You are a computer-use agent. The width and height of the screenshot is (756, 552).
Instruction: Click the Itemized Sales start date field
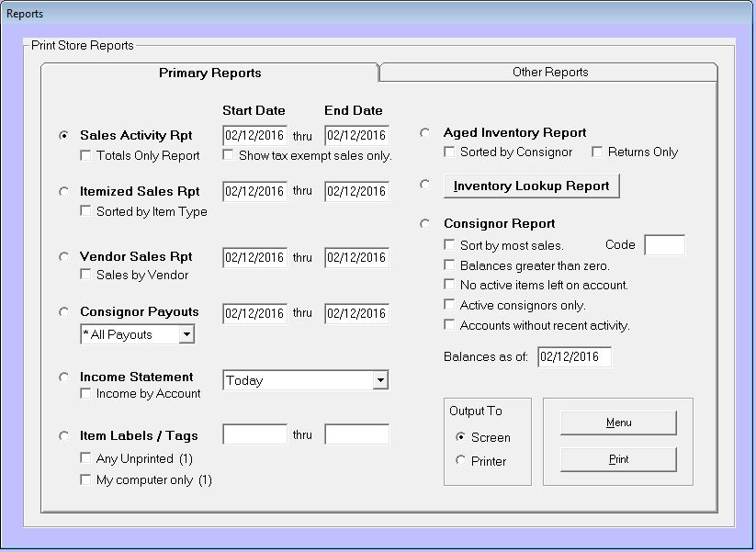click(255, 191)
